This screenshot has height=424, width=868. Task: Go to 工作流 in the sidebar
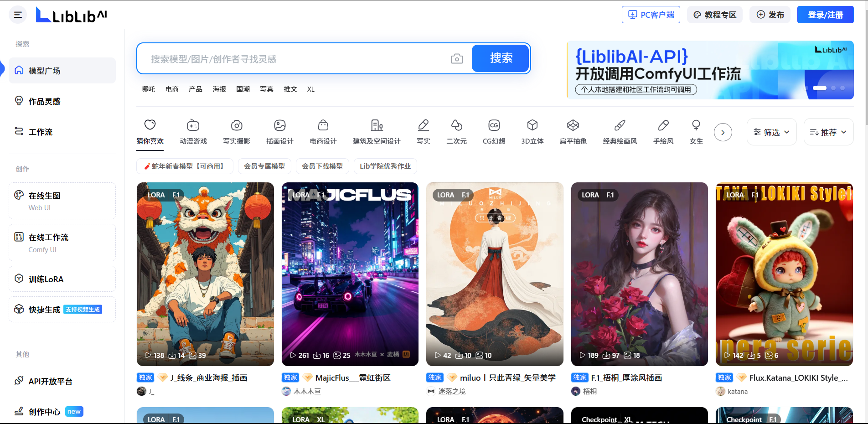click(x=40, y=132)
